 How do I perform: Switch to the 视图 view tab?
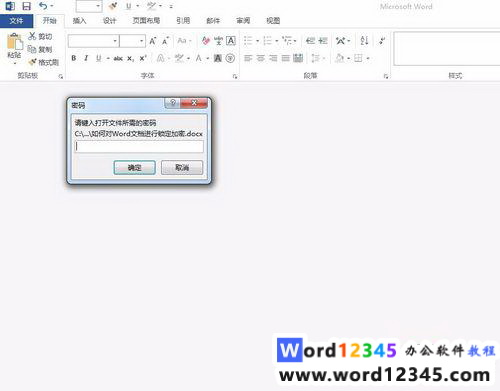pyautogui.click(x=273, y=21)
